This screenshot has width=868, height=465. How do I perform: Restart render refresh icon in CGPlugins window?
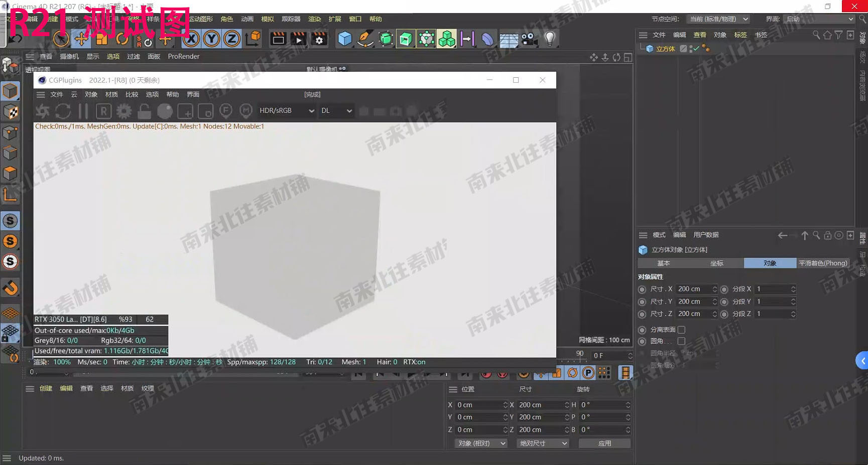coord(63,111)
